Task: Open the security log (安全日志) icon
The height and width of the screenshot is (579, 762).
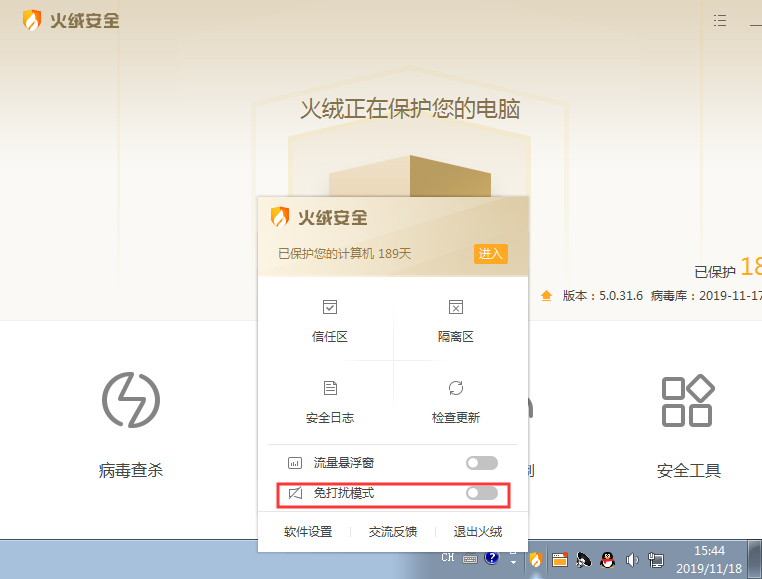Action: coord(330,388)
